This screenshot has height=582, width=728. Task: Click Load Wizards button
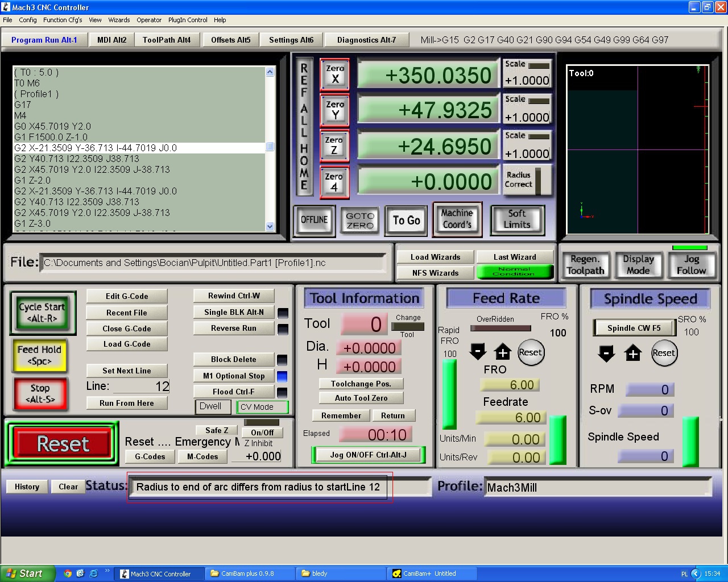click(x=435, y=257)
